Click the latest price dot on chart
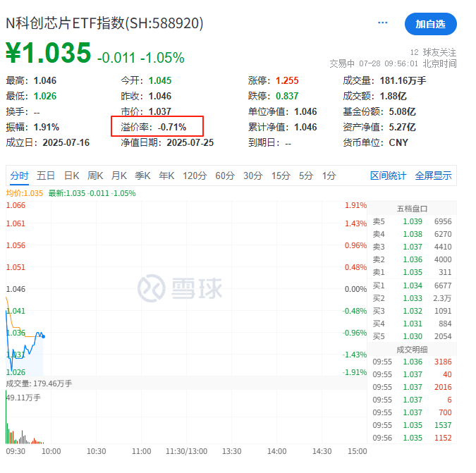The height and width of the screenshot is (473, 476). pos(44,336)
